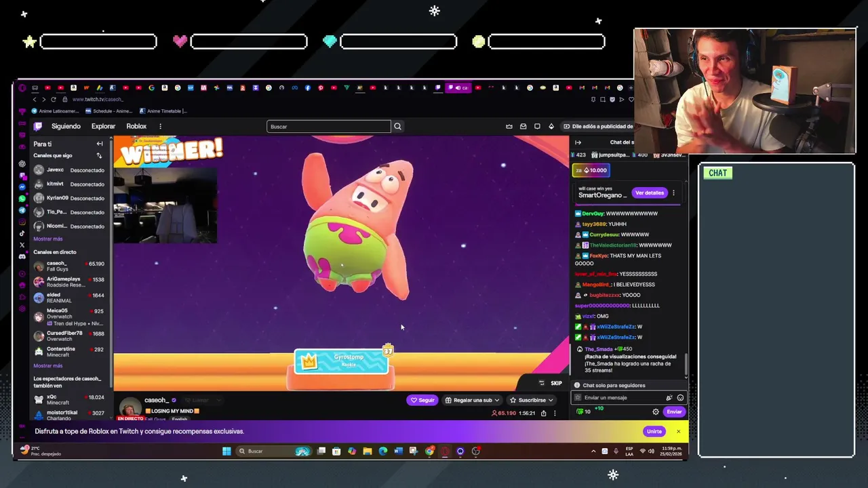The image size is (868, 488).
Task: Open Telegram from the browser sidebar
Action: pos(22,210)
